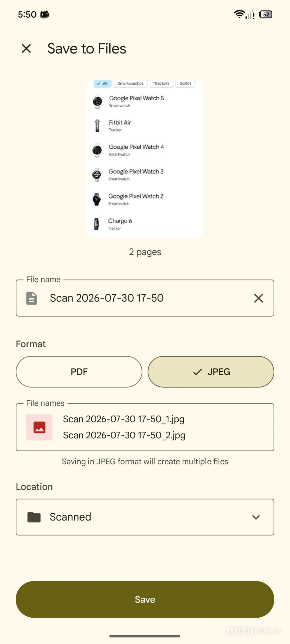Tap the 2 pages label

pyautogui.click(x=145, y=252)
